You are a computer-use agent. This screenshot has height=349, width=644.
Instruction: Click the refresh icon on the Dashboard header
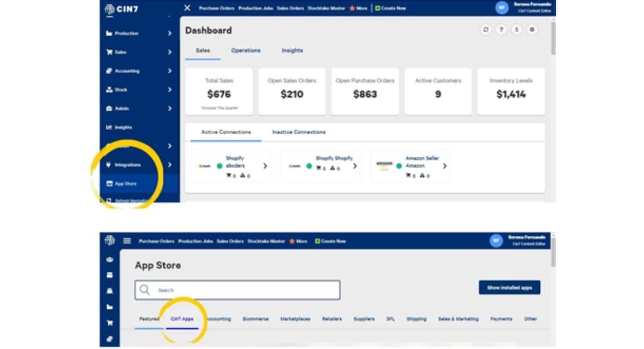(x=486, y=30)
